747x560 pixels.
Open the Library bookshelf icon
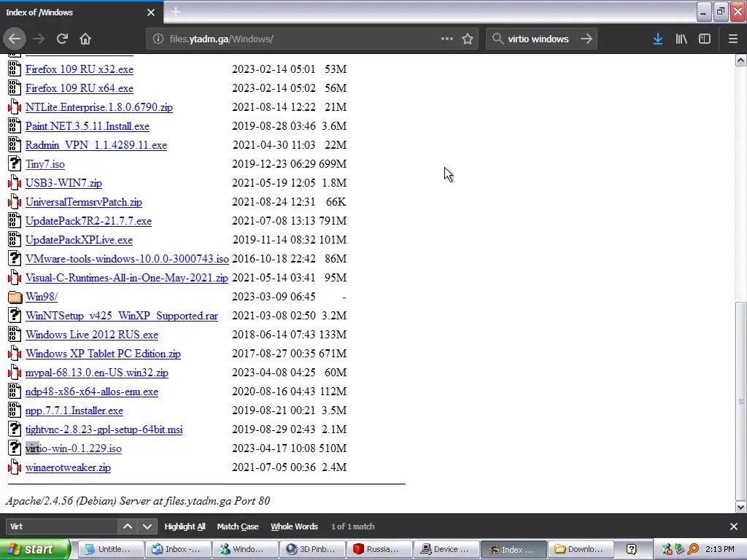[681, 39]
